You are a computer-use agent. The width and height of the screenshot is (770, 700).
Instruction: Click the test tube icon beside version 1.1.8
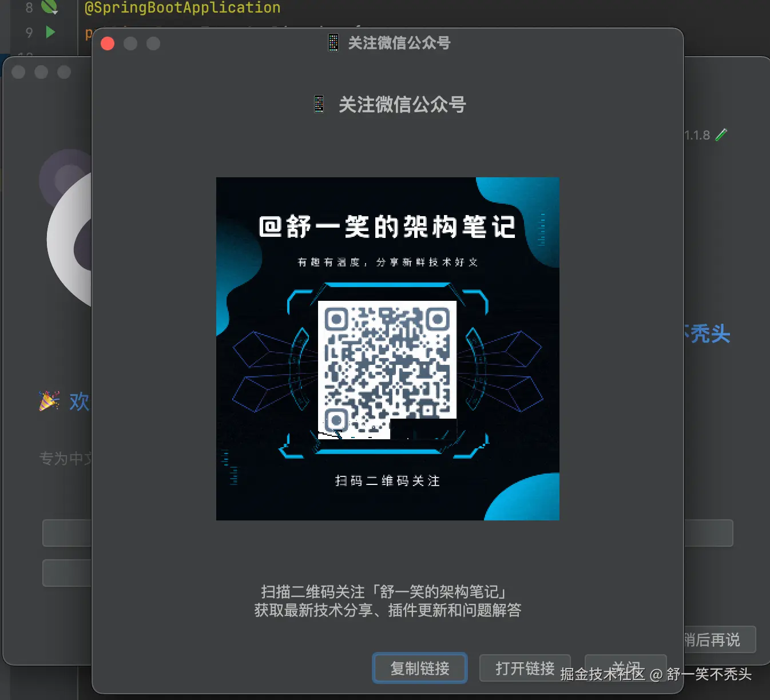[x=721, y=134]
